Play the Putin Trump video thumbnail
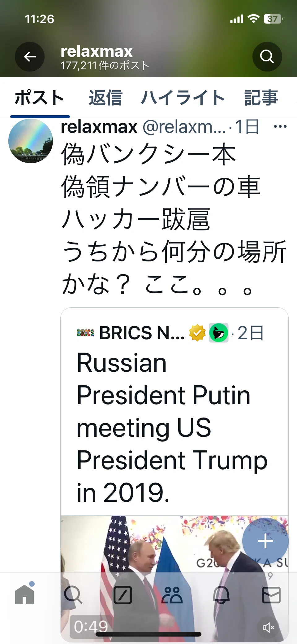The image size is (297, 644). click(x=174, y=579)
